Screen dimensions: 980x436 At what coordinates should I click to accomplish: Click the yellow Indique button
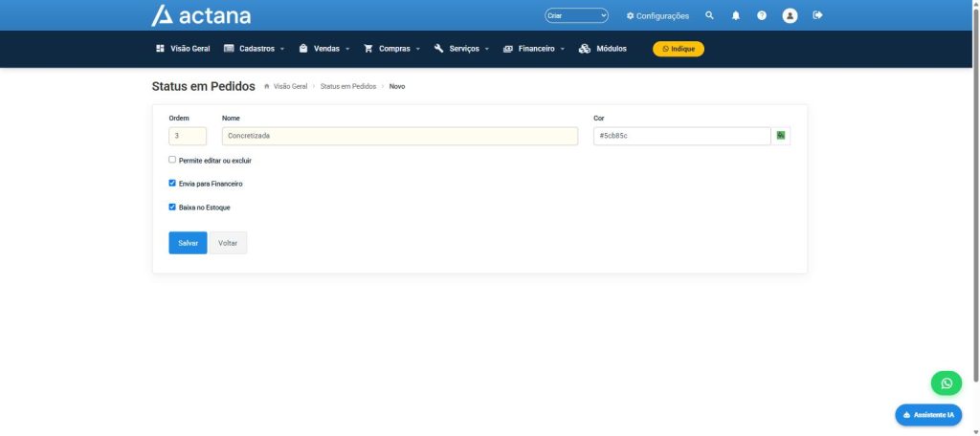[679, 49]
